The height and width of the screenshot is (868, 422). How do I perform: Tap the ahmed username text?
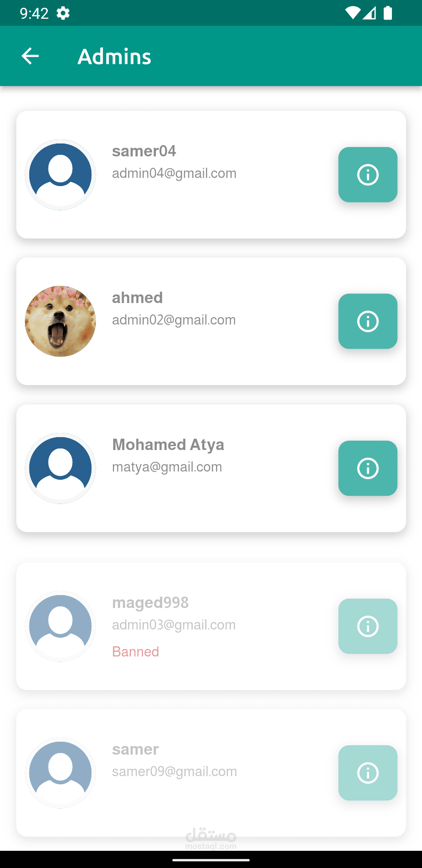pos(137,298)
